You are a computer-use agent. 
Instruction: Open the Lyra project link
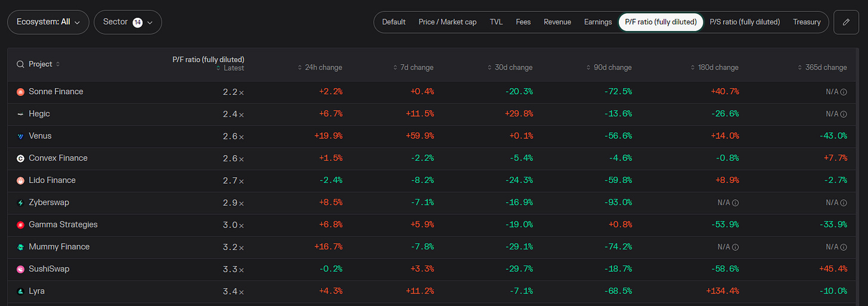point(36,291)
